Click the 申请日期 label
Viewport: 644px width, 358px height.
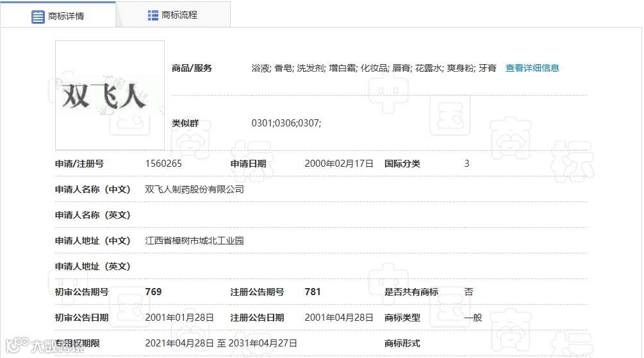pyautogui.click(x=248, y=164)
